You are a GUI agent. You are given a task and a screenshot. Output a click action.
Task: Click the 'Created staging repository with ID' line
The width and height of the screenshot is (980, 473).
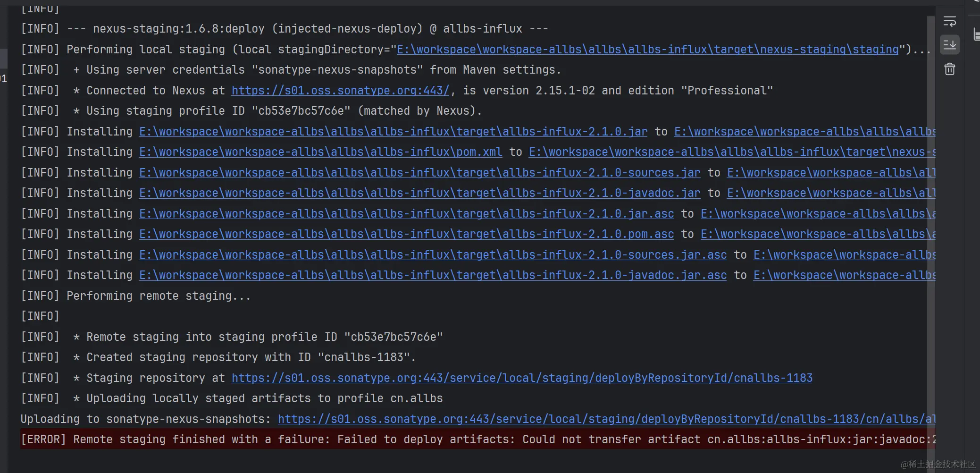pyautogui.click(x=218, y=357)
